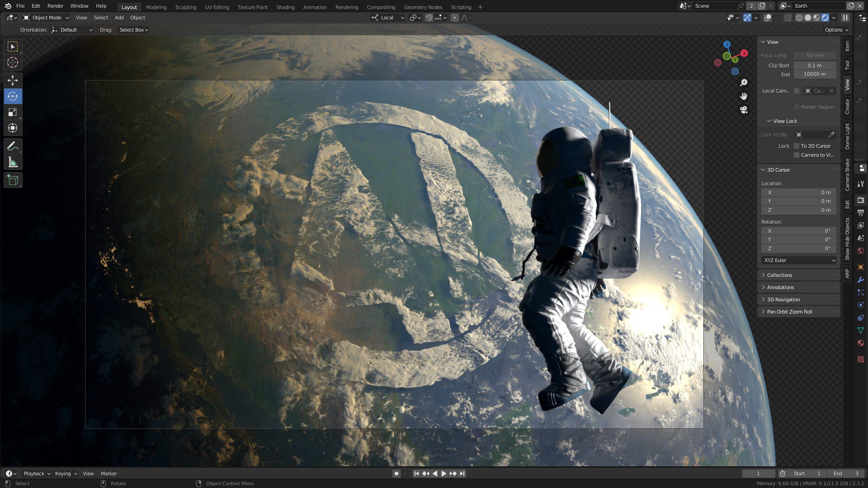
Task: Jump to the timeline's last frame
Action: click(x=462, y=474)
